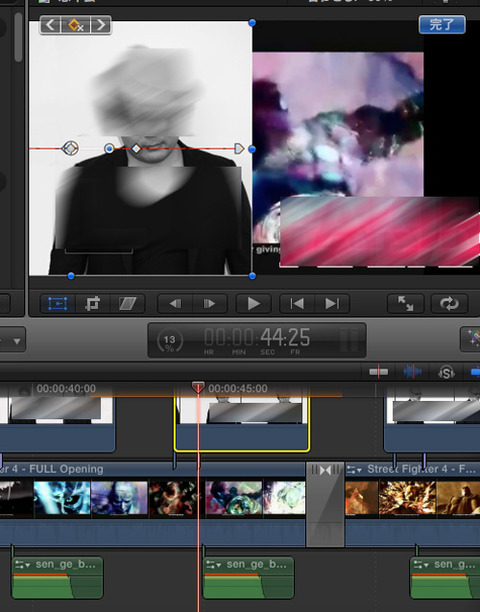
Task: Click transition between Street Fighter clips
Action: click(325, 504)
